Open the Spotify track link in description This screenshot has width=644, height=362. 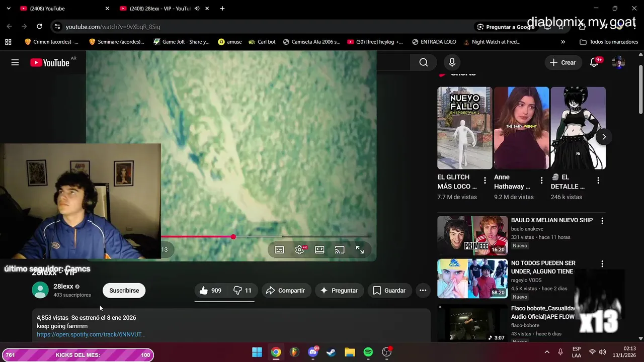(x=91, y=334)
